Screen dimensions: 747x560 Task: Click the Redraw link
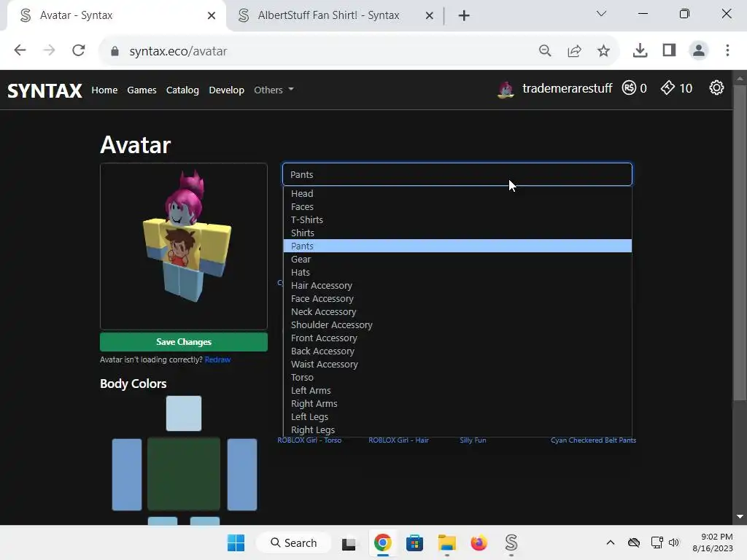217,359
